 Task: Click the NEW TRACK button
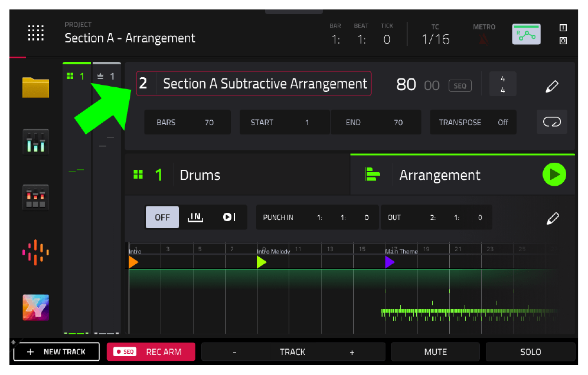coord(57,352)
